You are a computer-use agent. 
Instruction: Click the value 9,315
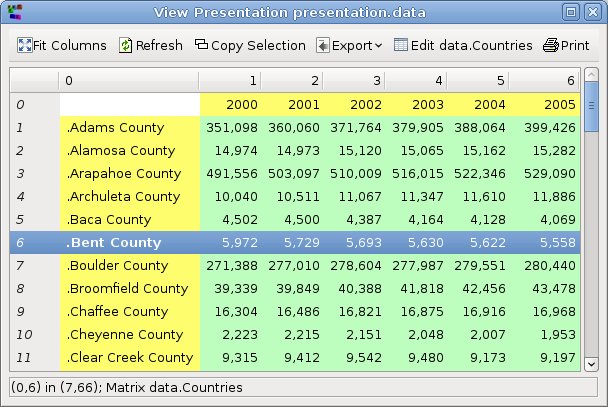click(x=240, y=357)
